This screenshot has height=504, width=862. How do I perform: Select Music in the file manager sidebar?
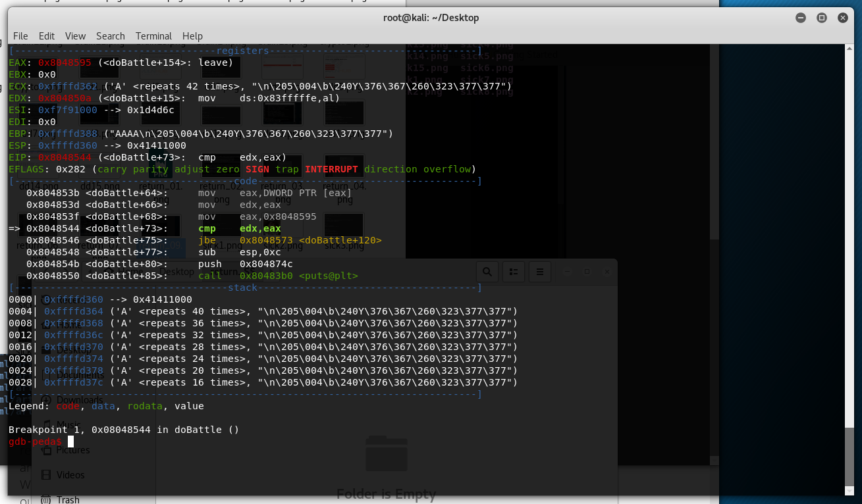pyautogui.click(x=68, y=425)
